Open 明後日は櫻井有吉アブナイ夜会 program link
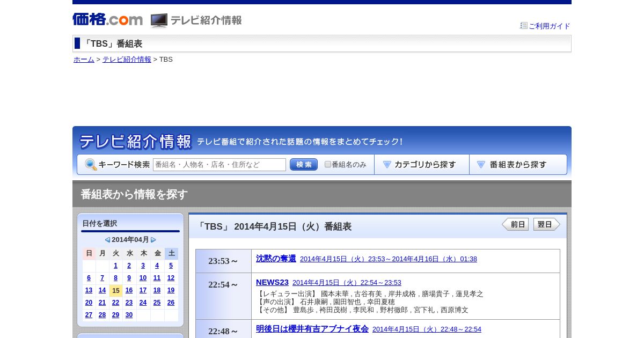The image size is (644, 338). [312, 329]
